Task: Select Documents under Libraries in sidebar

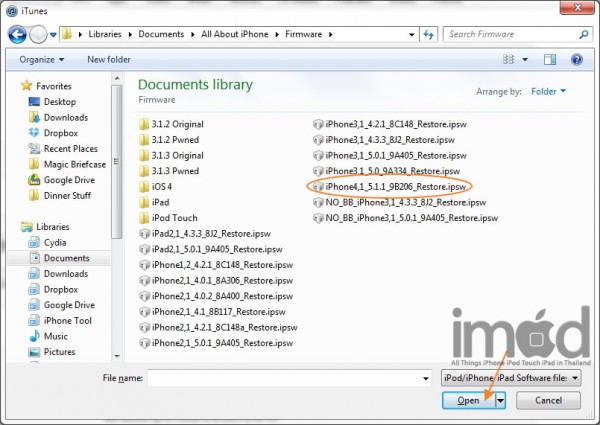Action: click(65, 257)
